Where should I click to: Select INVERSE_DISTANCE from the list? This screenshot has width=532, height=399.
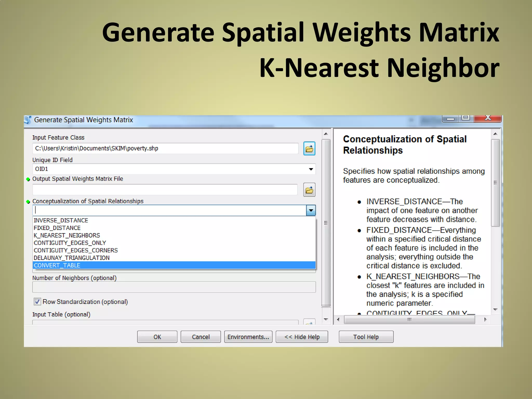174,220
